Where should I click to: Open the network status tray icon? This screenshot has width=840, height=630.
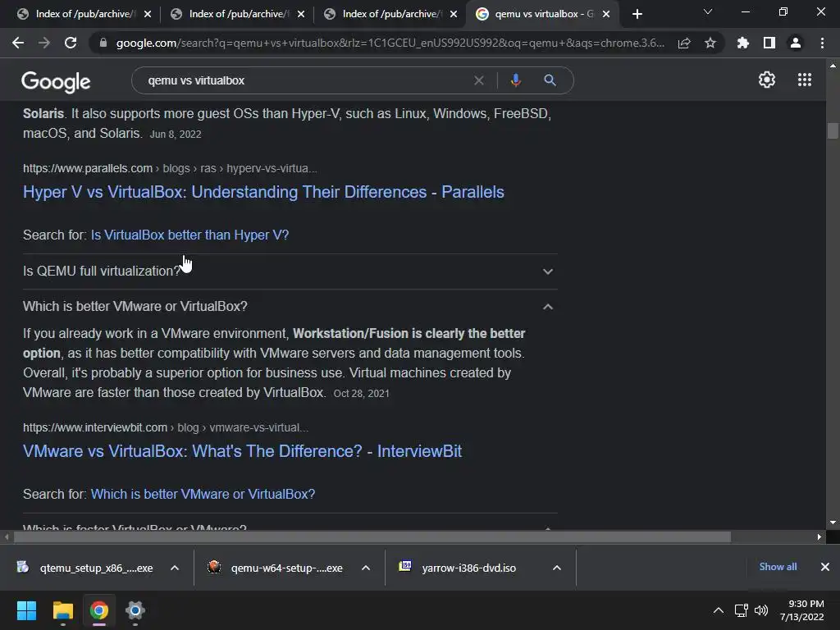point(742,610)
